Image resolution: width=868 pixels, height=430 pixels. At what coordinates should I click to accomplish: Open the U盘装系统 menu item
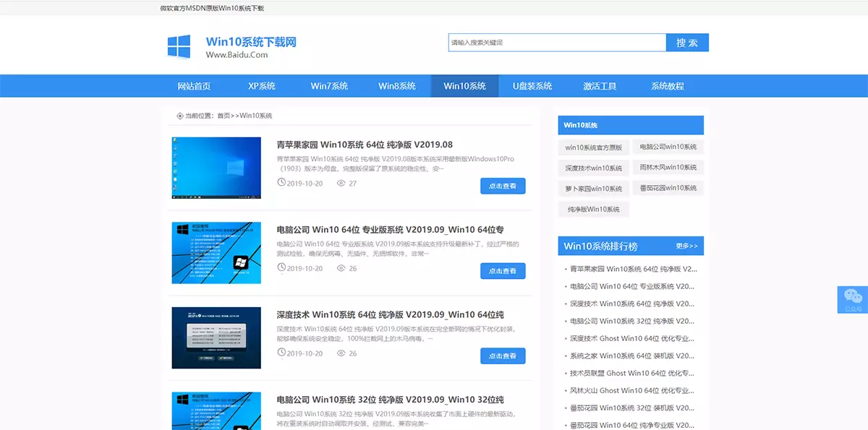coord(532,85)
